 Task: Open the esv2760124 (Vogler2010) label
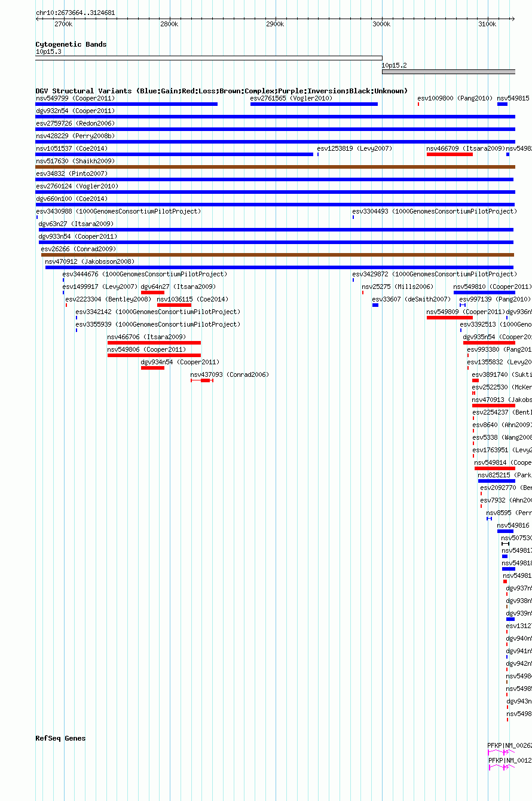pyautogui.click(x=77, y=186)
